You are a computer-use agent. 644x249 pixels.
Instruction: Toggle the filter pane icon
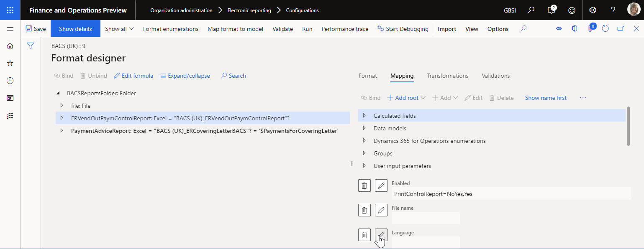31,46
